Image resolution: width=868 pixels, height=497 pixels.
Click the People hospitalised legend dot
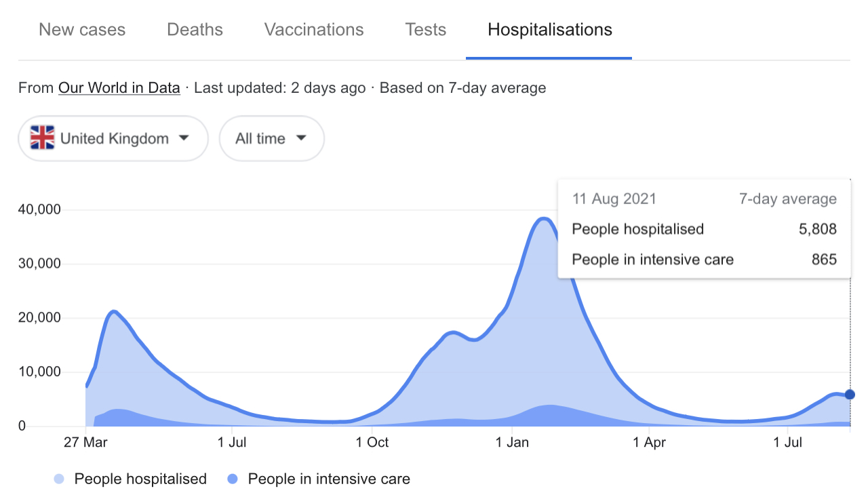point(60,479)
